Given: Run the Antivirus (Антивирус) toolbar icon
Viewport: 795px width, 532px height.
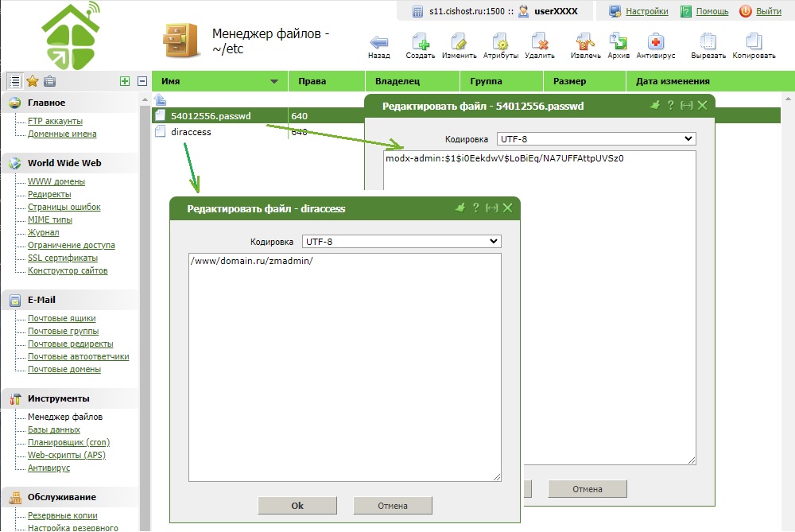Looking at the screenshot, I should (655, 42).
